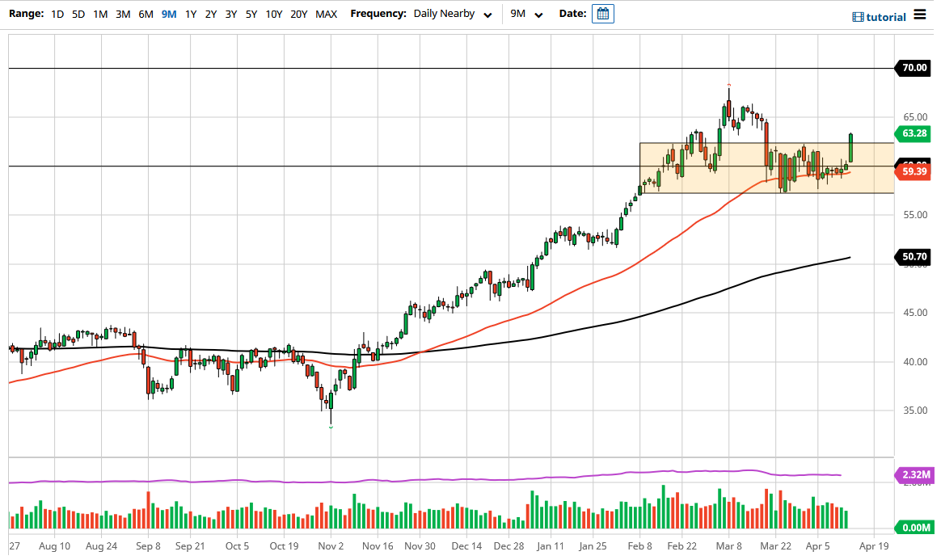The width and height of the screenshot is (941, 560).
Task: Open the Frequency 'Daily Nearby' dropdown
Action: (446, 14)
